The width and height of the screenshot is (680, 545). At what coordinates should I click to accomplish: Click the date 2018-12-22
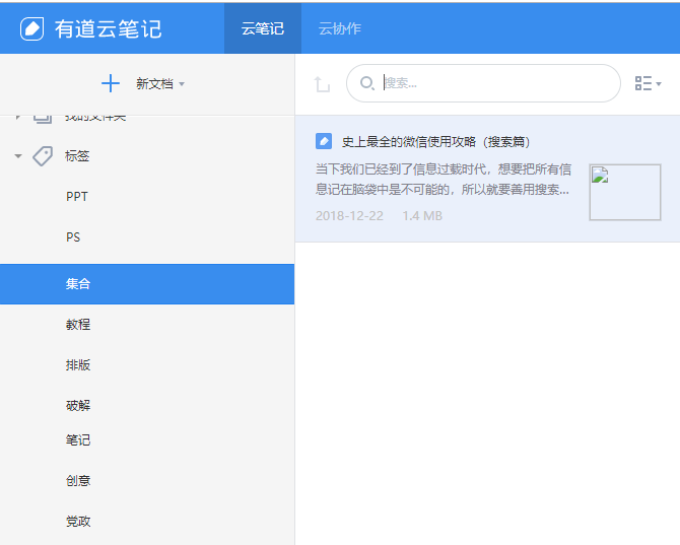click(x=349, y=216)
